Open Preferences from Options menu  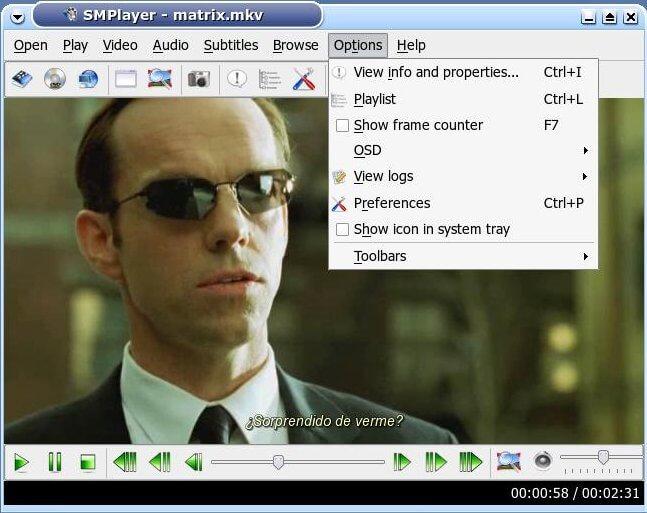[463, 203]
